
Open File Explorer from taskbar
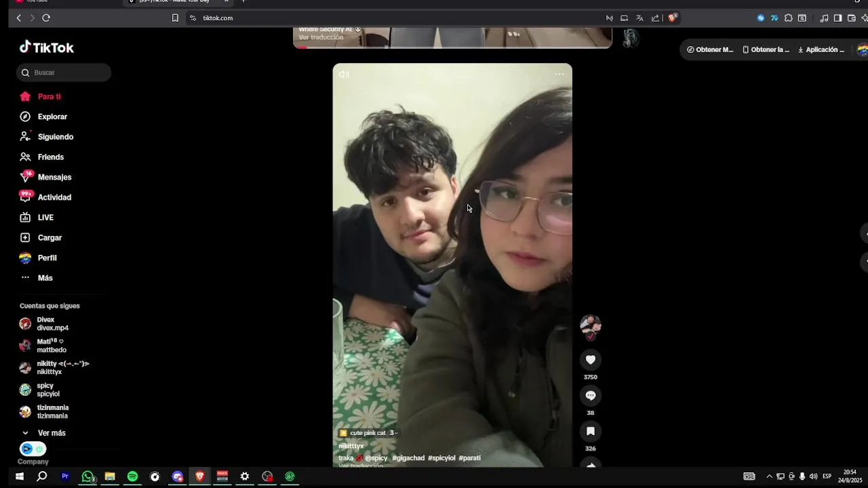coord(110,476)
